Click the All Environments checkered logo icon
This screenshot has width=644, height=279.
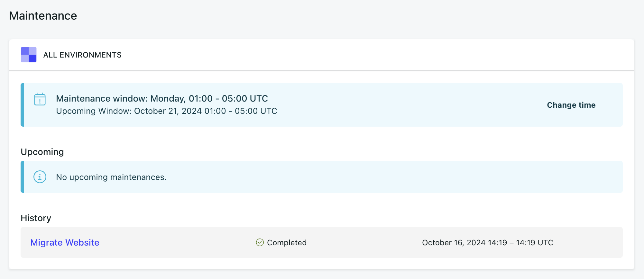[29, 55]
